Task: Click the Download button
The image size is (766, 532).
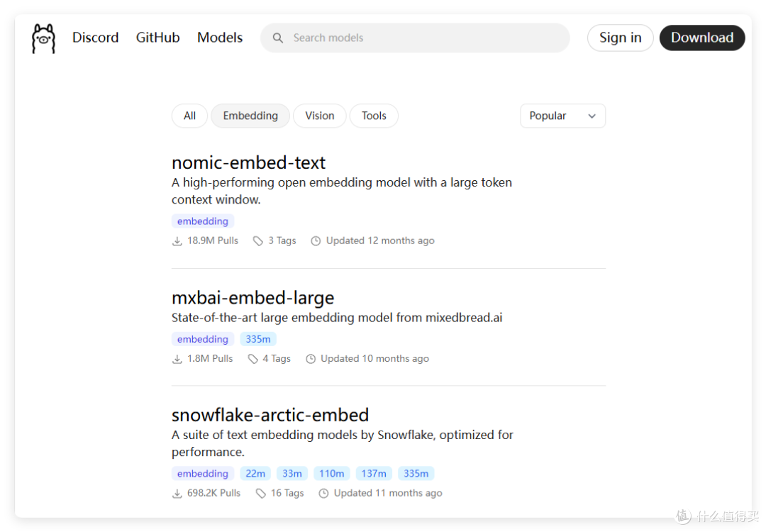Action: 702,38
